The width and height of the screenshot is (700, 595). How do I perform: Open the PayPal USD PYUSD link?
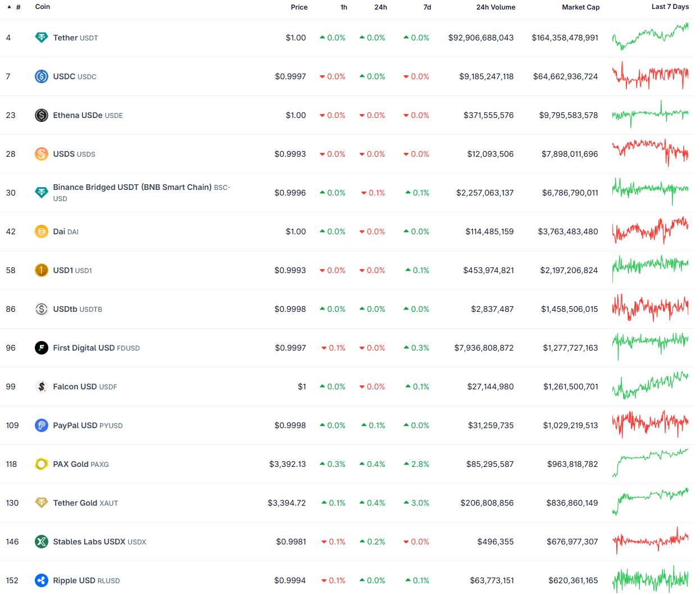(x=88, y=425)
